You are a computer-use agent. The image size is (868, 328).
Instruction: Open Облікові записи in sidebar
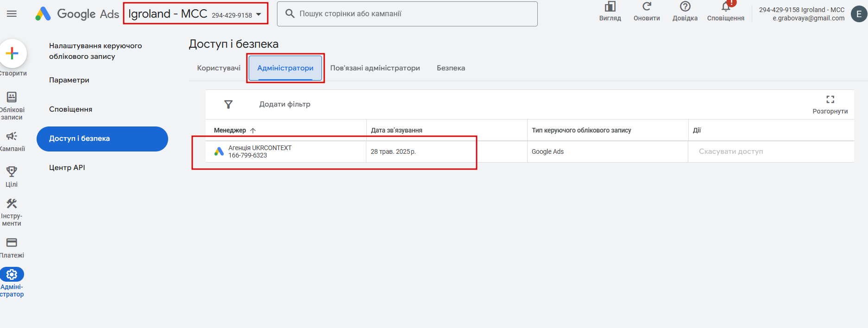click(12, 106)
